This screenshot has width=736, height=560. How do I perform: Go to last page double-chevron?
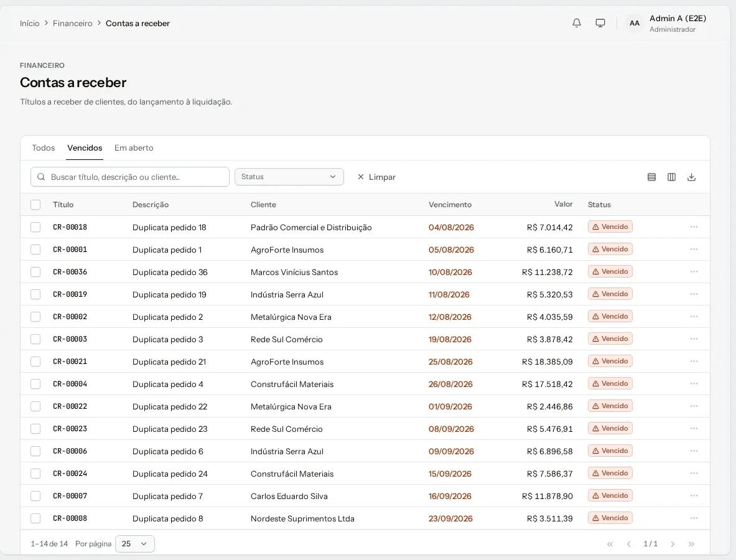pos(691,544)
